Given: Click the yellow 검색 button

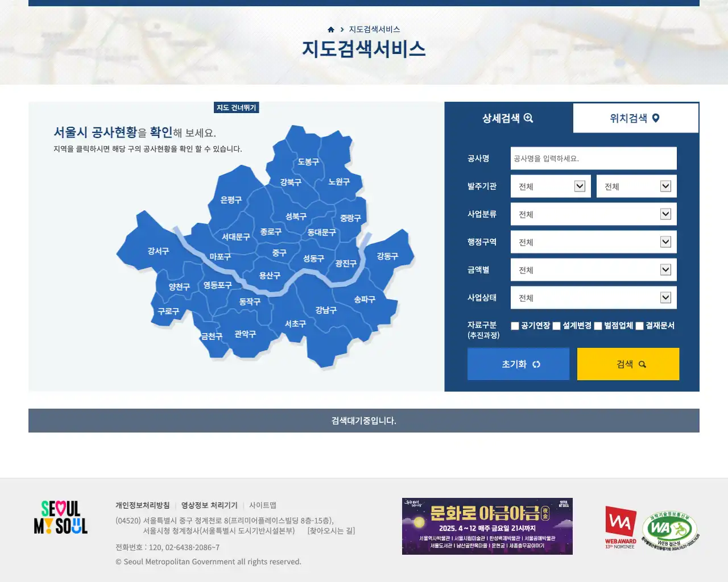Looking at the screenshot, I should (x=628, y=364).
